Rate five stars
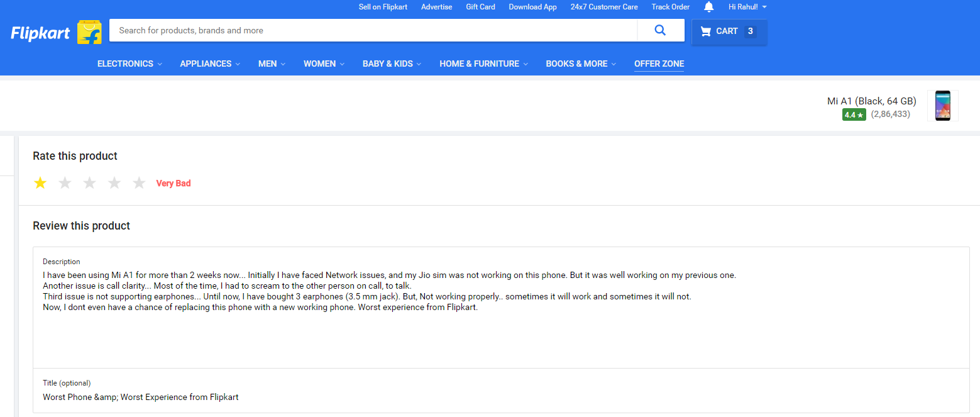Screen dimensions: 980x417 tap(139, 183)
